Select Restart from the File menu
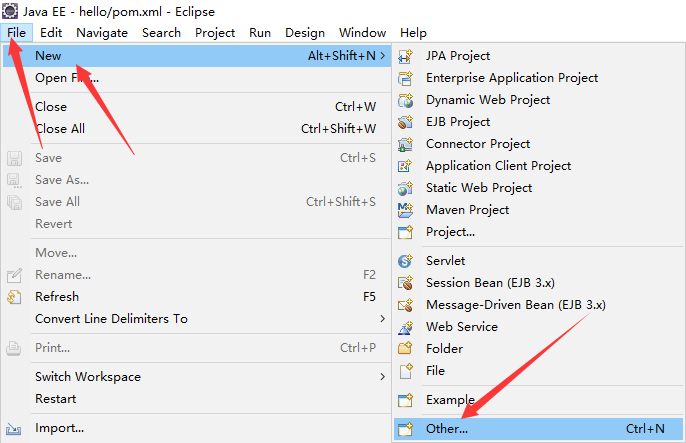Screen dimensions: 686x443 coord(197,399)
